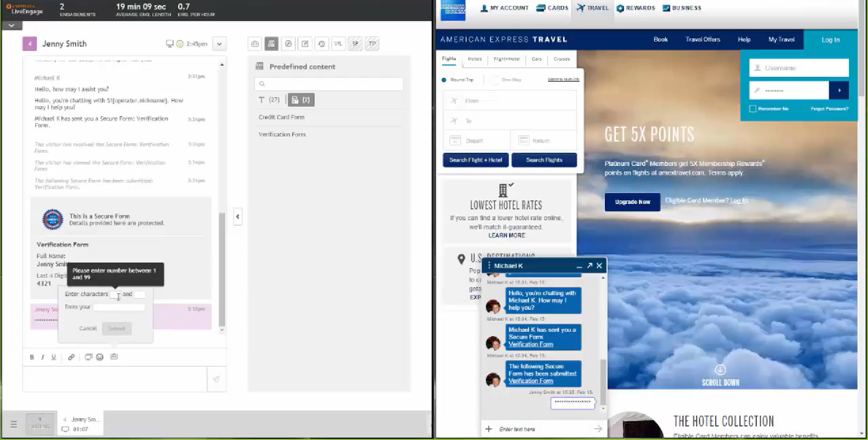The width and height of the screenshot is (868, 440).
Task: Open Business in Amex top menu
Action: pyautogui.click(x=682, y=8)
